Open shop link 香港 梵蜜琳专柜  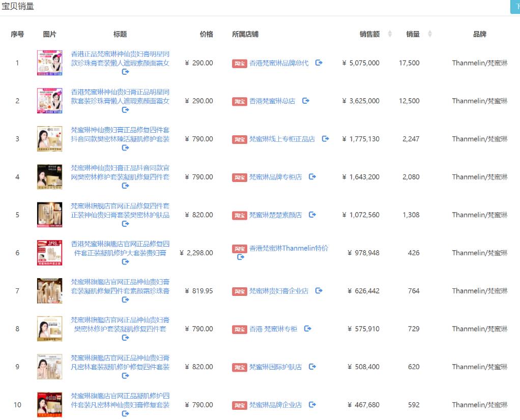click(x=273, y=329)
